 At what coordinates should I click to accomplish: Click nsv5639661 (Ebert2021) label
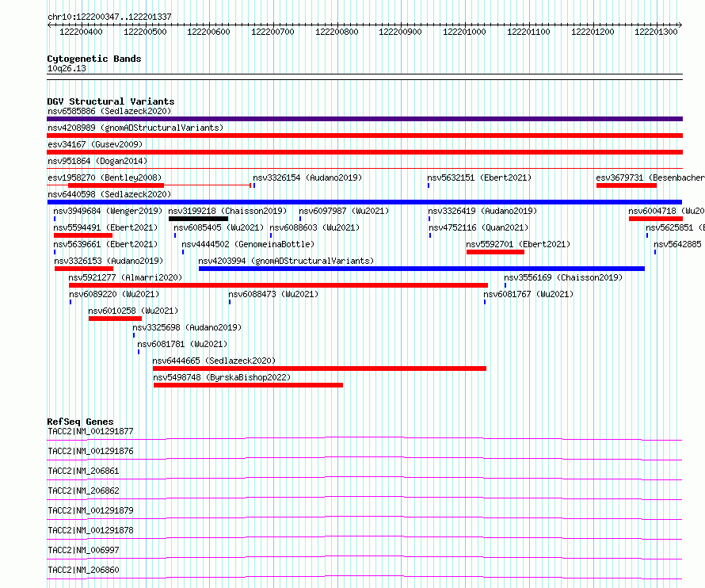point(105,244)
